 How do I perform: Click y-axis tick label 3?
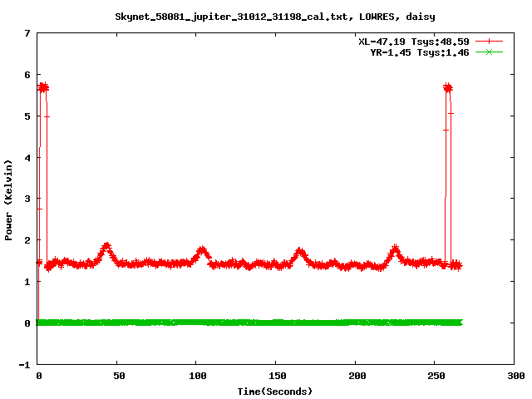[27, 199]
